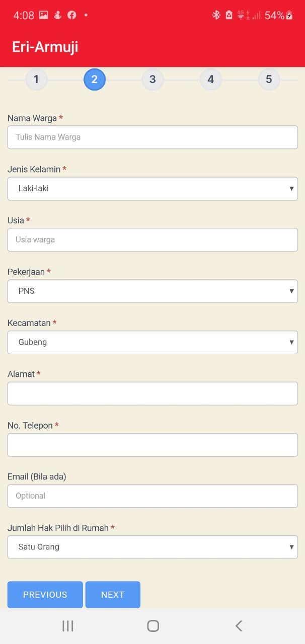This screenshot has height=644, width=305.
Task: Tap the Bluetooth status bar icon
Action: pyautogui.click(x=216, y=15)
